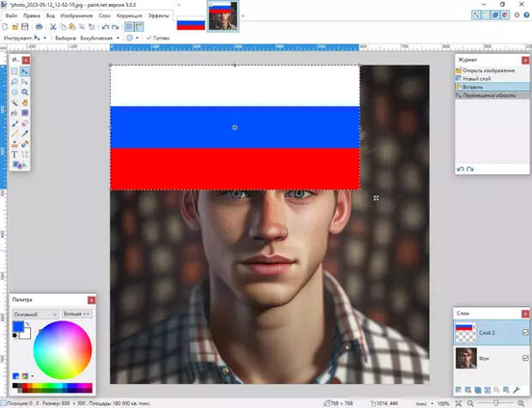This screenshot has height=408, width=532.
Task: Select the Recolor tool
Action: click(x=24, y=144)
